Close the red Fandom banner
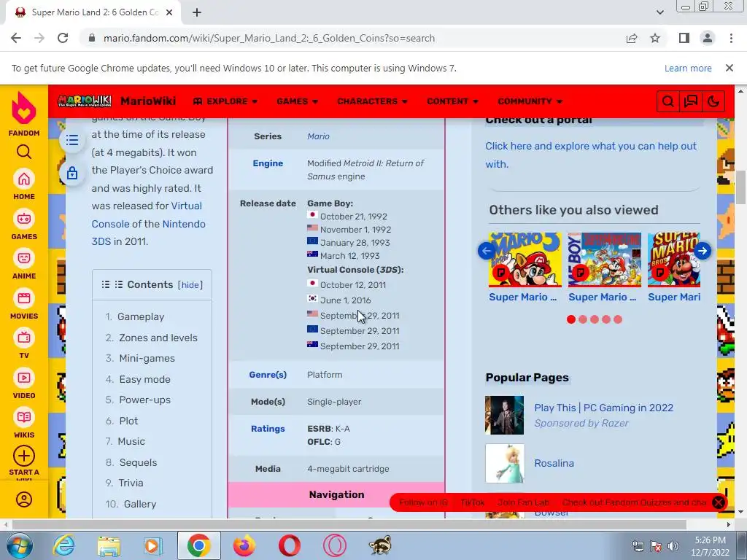Viewport: 747px width, 560px height. tap(718, 502)
